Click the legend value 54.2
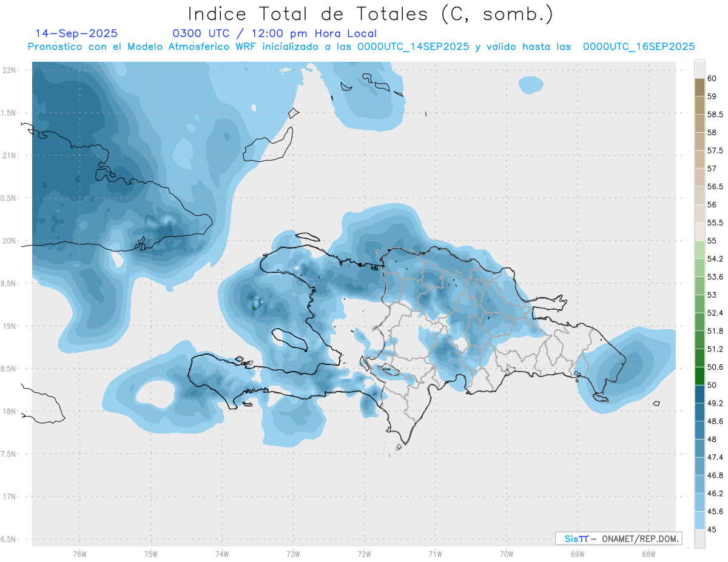The image size is (728, 562). tap(715, 259)
